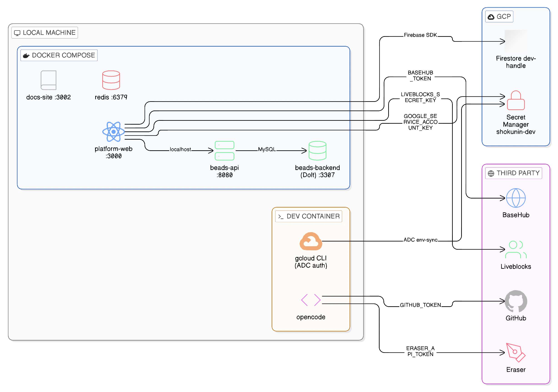Image resolution: width=558 pixels, height=392 pixels.
Task: Click the LIVEBLOCKS_SECRET_KEY connection label
Action: 420,97
